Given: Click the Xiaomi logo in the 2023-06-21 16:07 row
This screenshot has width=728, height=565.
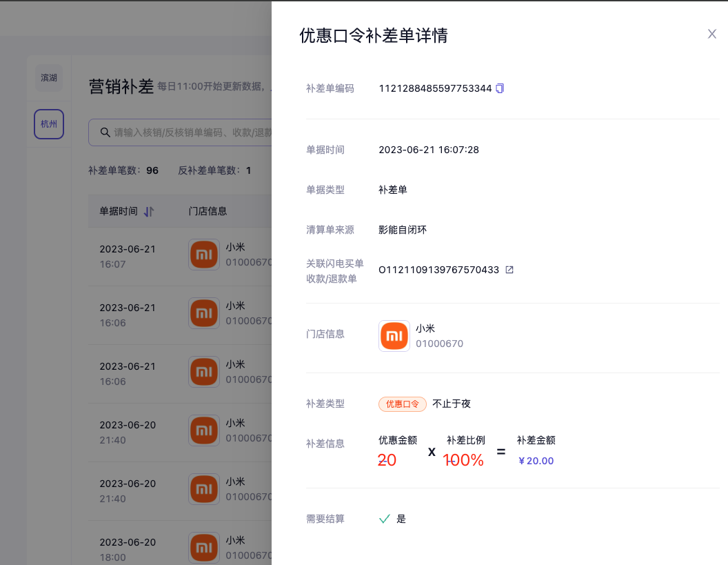Looking at the screenshot, I should click(x=204, y=255).
